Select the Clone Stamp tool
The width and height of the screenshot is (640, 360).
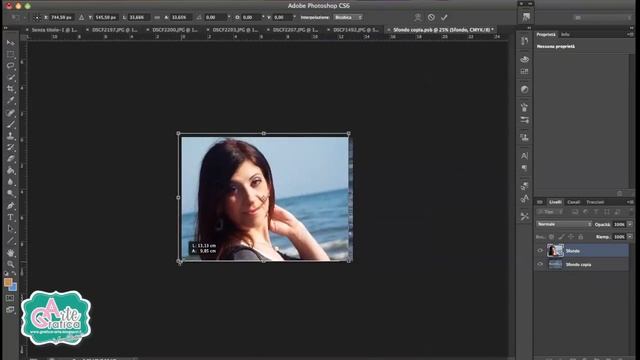point(11,136)
